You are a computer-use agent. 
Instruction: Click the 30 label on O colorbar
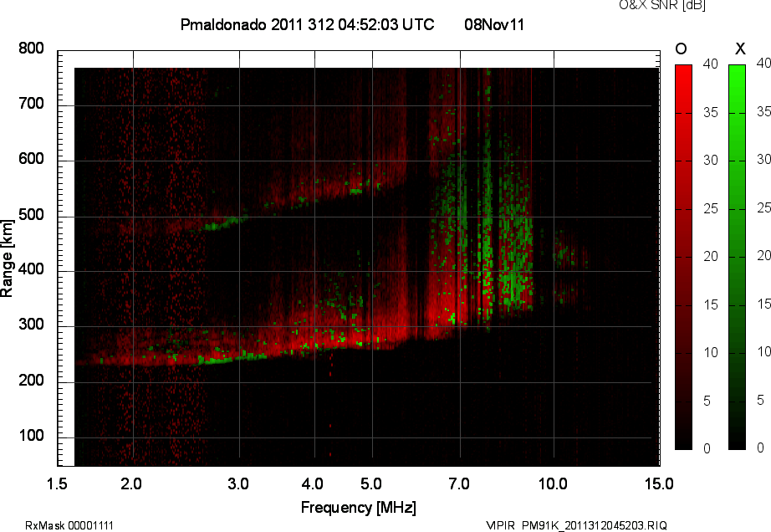[x=710, y=161]
